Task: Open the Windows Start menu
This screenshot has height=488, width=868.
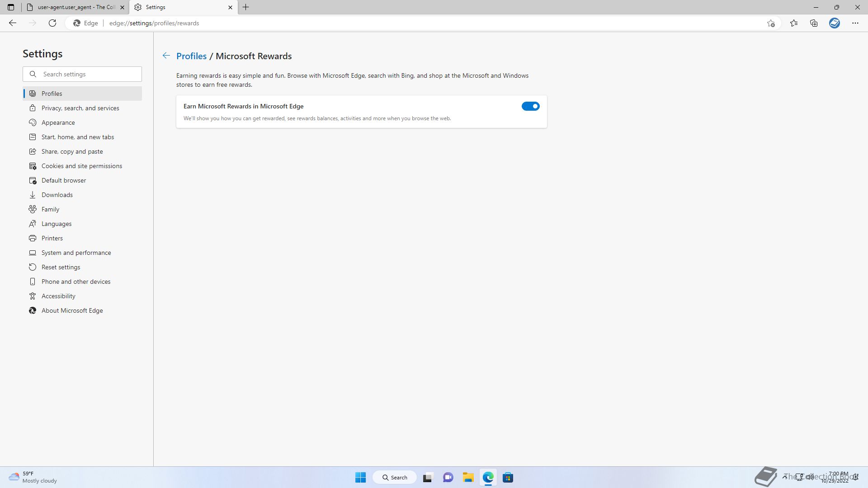Action: pyautogui.click(x=360, y=477)
